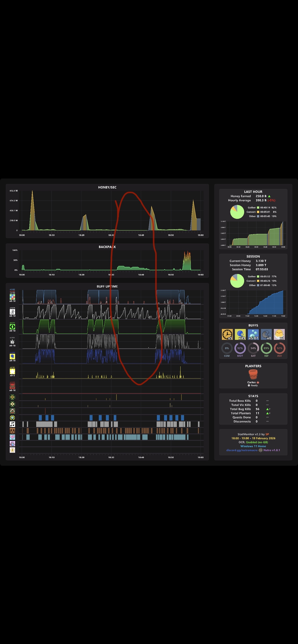Click the circled star buff icon

12,418
